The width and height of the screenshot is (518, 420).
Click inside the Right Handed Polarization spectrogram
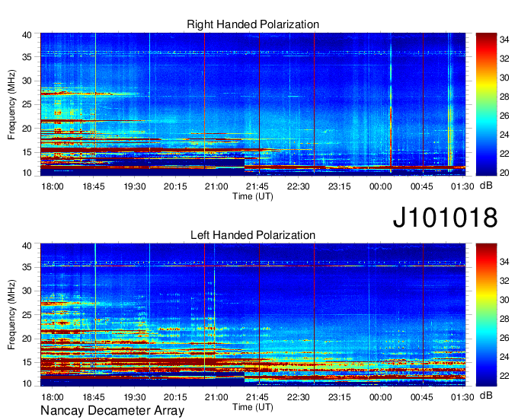pos(253,104)
